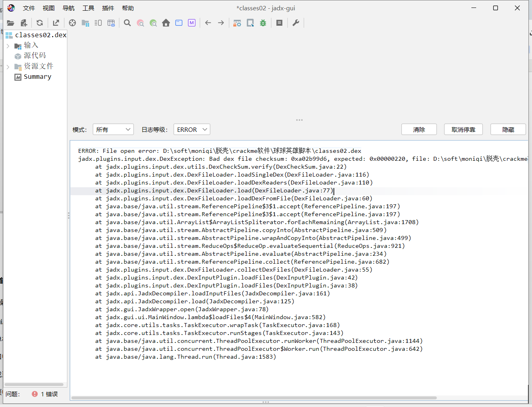Image resolution: width=532 pixels, height=407 pixels.
Task: Click the 'ERROR: File open error' log line
Action: 220,151
